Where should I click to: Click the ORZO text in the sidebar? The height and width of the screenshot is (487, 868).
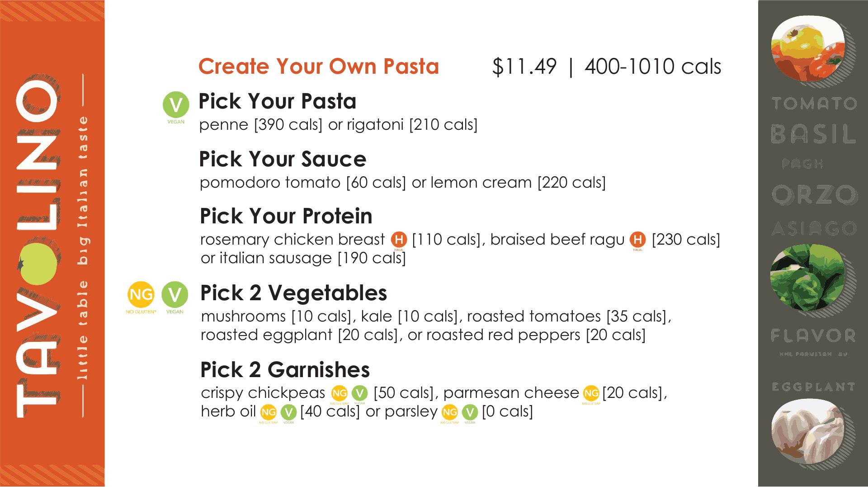[x=814, y=195]
